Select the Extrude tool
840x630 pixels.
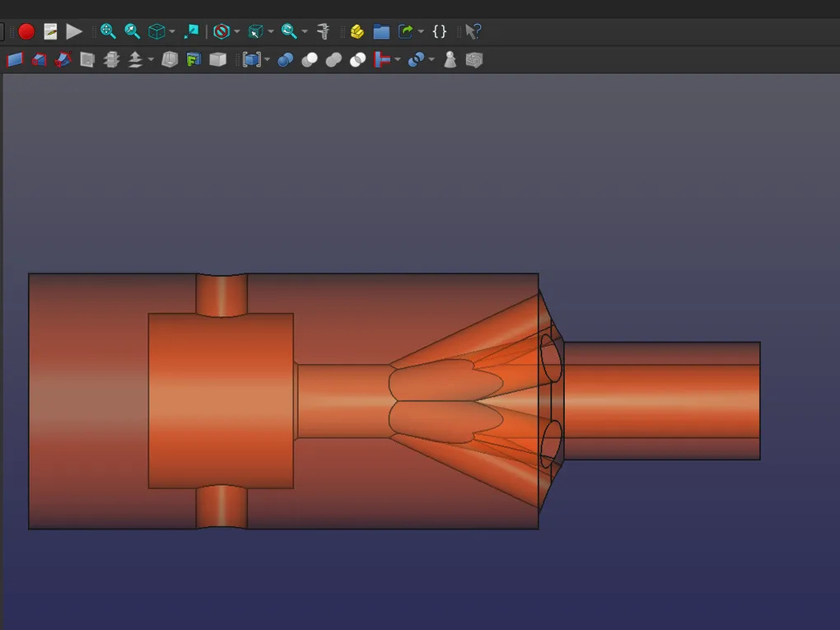pyautogui.click(x=15, y=60)
